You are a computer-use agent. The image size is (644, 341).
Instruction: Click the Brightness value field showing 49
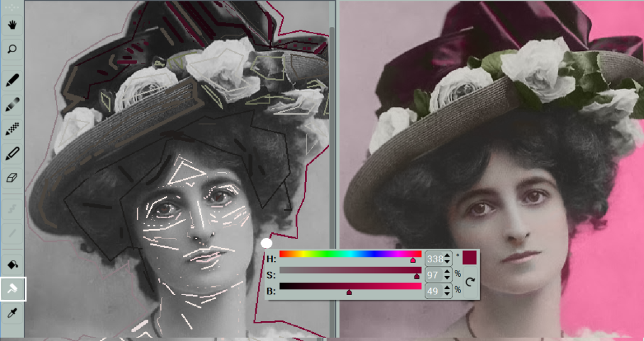tap(435, 291)
